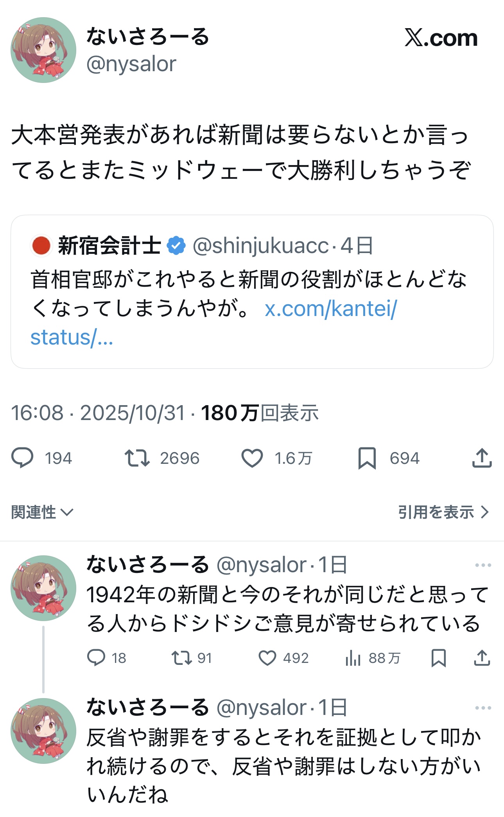Reply to the main post via comment icon
Screen dimensions: 504x817
[x=23, y=458]
